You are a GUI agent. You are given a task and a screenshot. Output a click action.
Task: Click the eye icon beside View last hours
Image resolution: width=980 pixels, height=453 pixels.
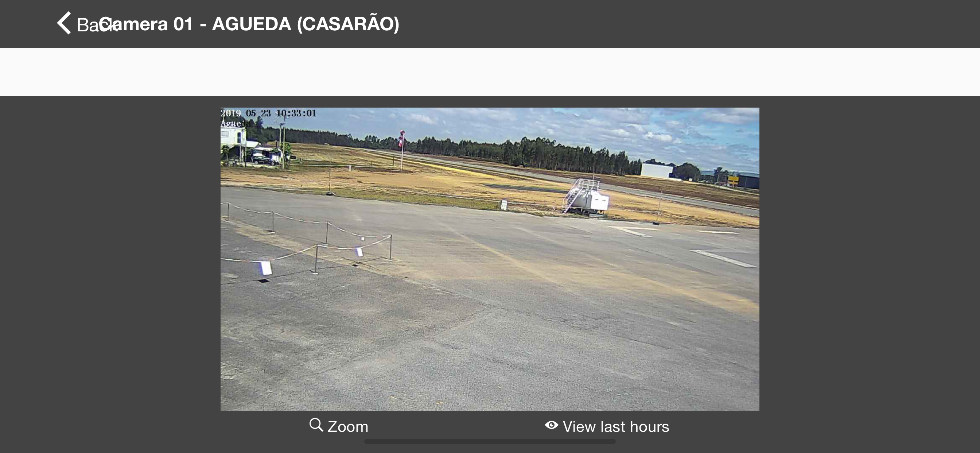pyautogui.click(x=551, y=425)
